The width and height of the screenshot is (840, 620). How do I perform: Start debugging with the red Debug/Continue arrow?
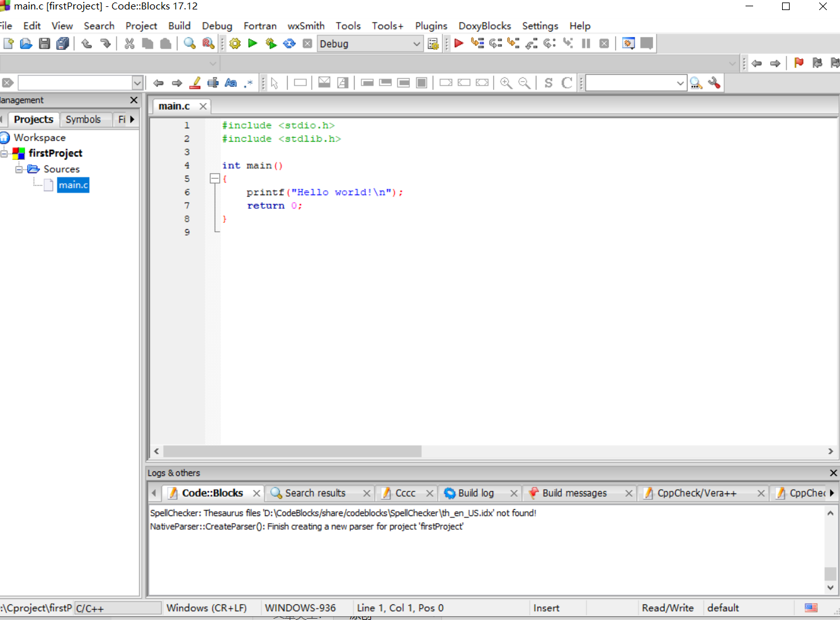point(458,43)
